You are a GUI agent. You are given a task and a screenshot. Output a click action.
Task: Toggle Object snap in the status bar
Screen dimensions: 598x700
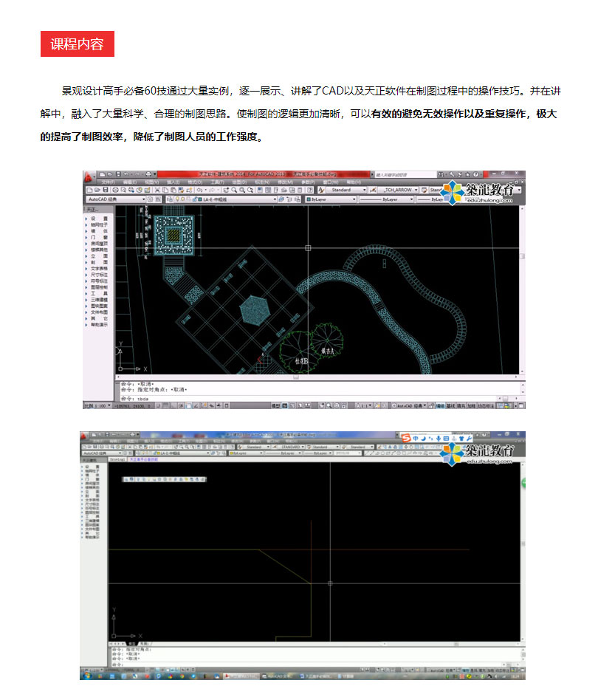189,405
